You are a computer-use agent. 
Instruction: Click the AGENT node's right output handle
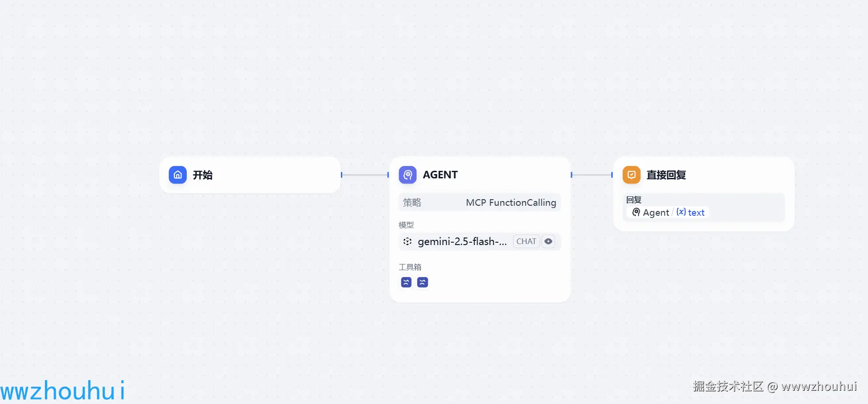pyautogui.click(x=572, y=175)
